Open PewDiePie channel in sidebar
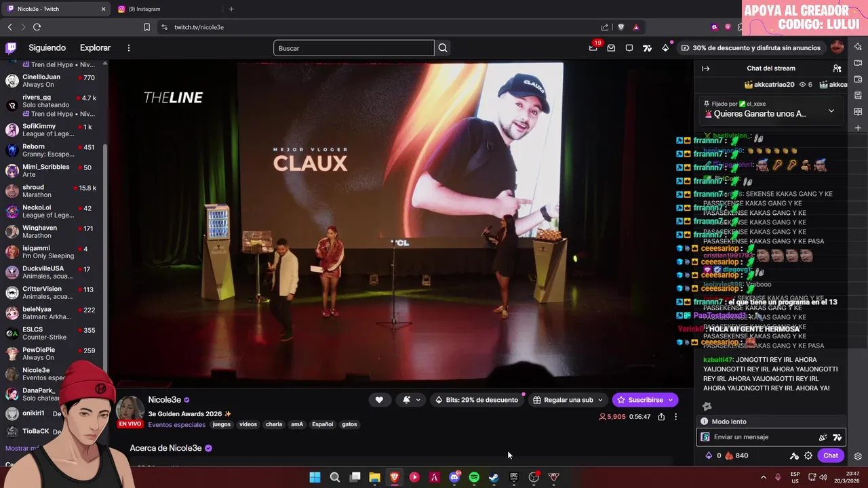This screenshot has width=868, height=488. pyautogui.click(x=54, y=354)
